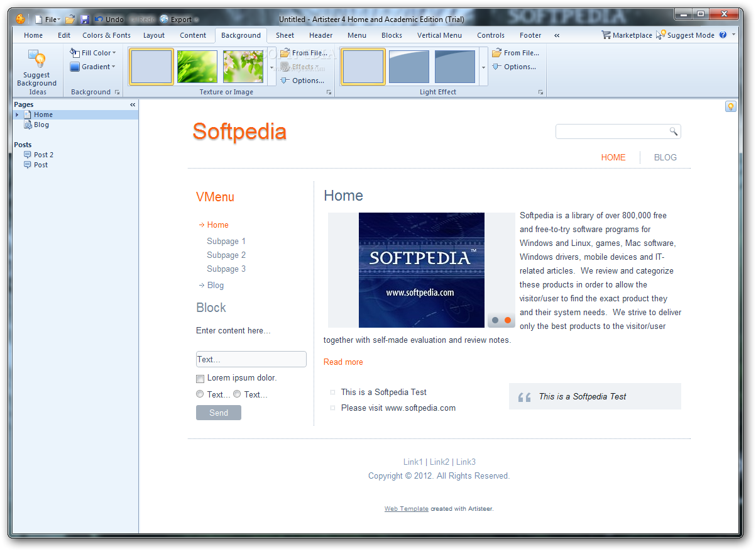756x551 pixels.
Task: Click the save floppy disk icon
Action: [85, 19]
